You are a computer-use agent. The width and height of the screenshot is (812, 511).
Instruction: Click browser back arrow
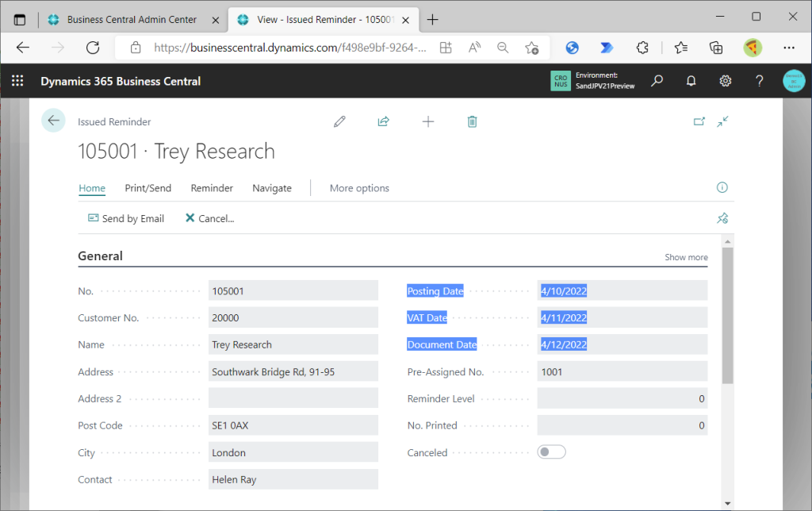(x=23, y=48)
